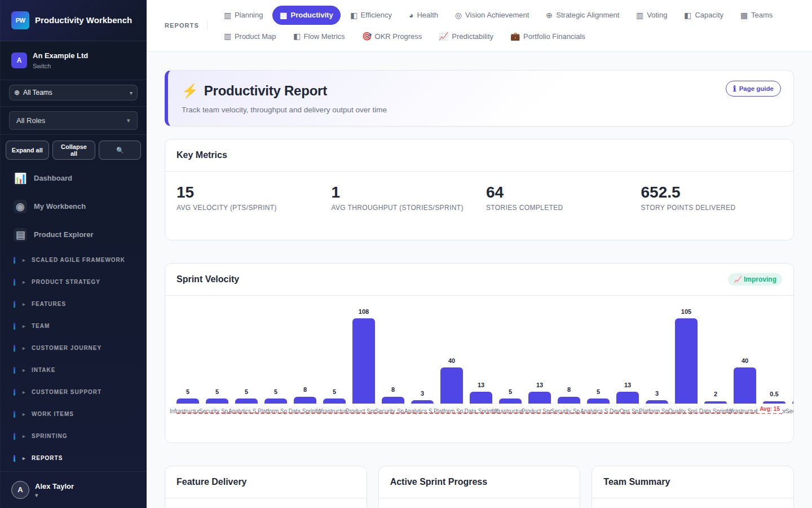Open the Page guide
Viewport: 812px width, 508px height.
click(753, 89)
